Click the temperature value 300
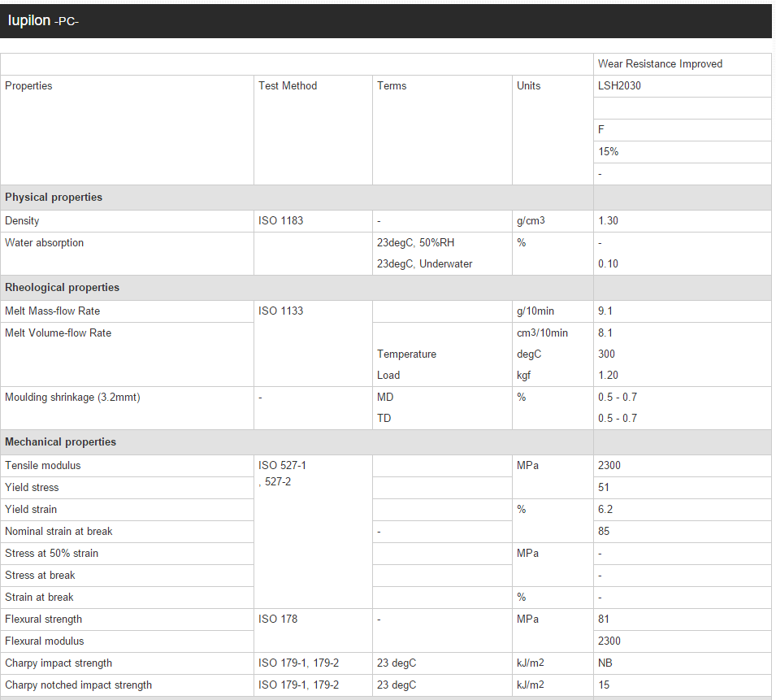The height and width of the screenshot is (700, 776). (x=606, y=354)
